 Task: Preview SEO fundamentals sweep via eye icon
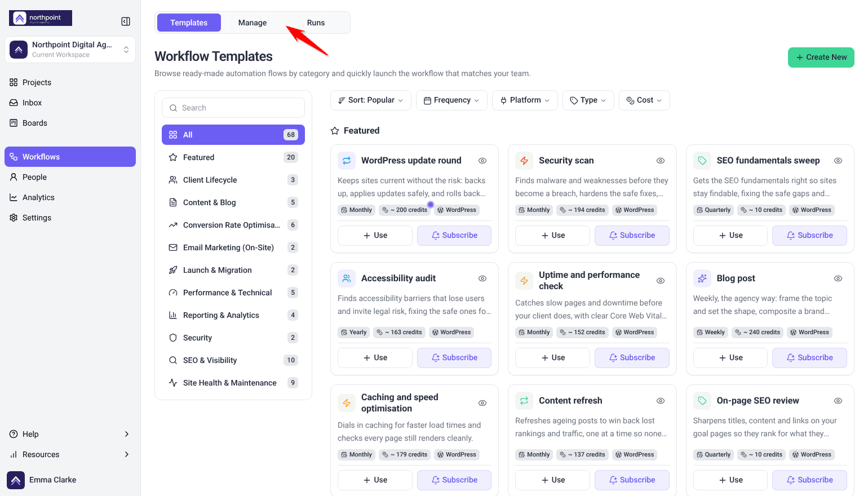coord(838,161)
